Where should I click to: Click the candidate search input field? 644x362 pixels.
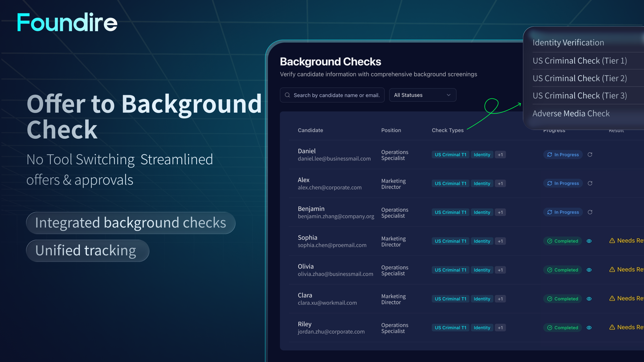(x=332, y=95)
